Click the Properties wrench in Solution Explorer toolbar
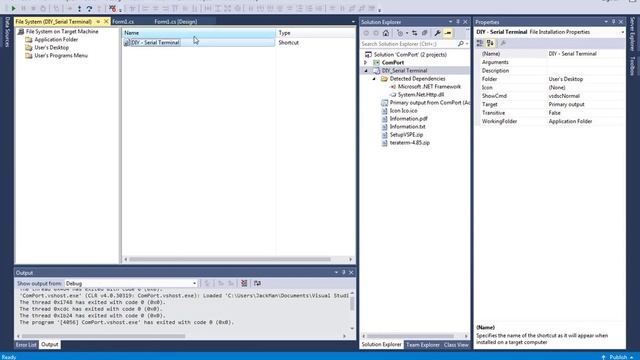 click(437, 33)
